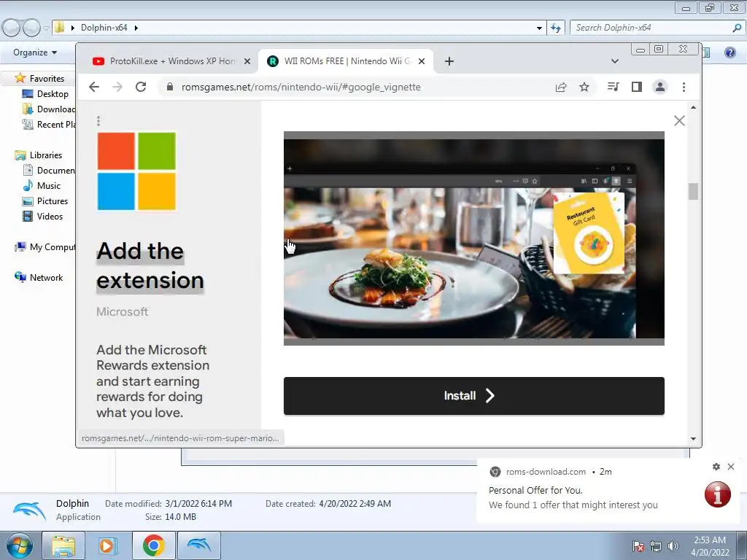This screenshot has width=747, height=560.
Task: Click Chrome page vertical scrollbar thumb
Action: coord(693,192)
